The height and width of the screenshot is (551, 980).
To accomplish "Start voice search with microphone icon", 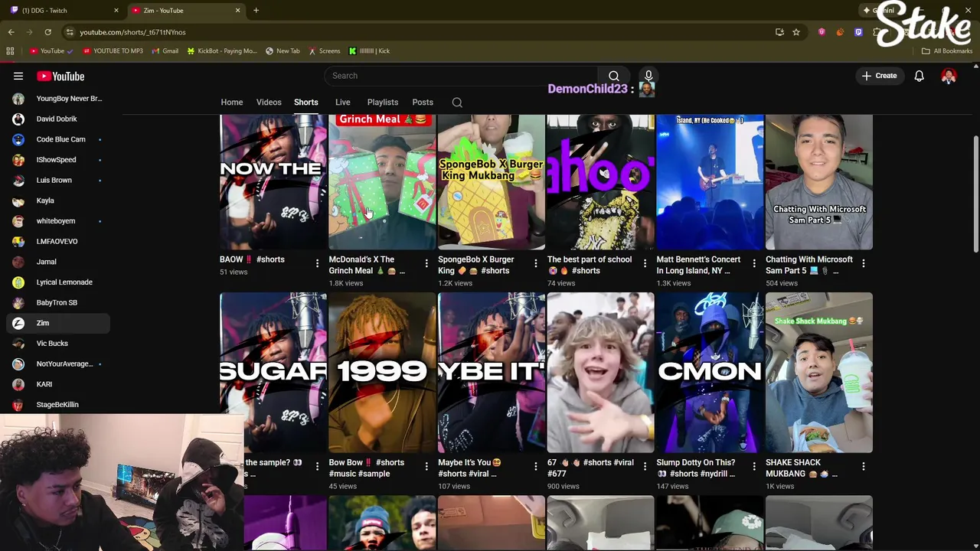I will point(648,76).
